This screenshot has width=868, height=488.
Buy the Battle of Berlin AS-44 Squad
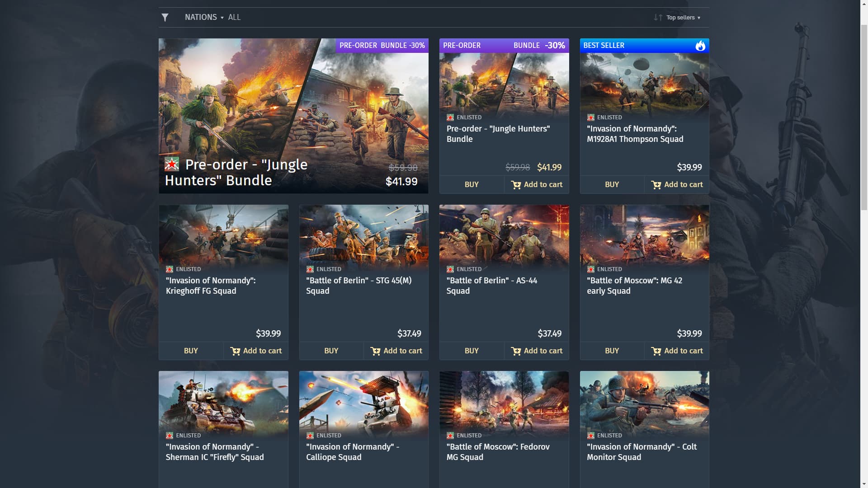click(x=472, y=351)
